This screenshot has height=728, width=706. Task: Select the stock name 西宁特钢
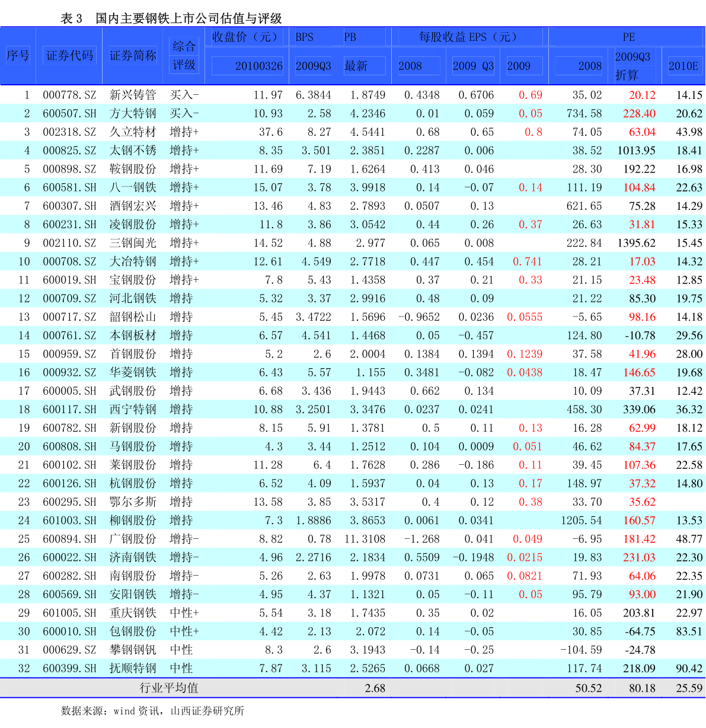click(x=133, y=410)
